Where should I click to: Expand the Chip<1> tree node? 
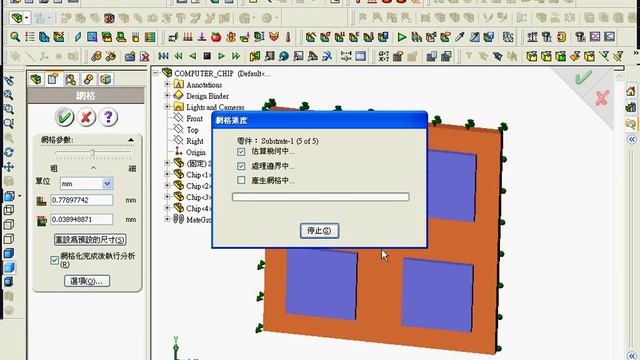click(167, 174)
